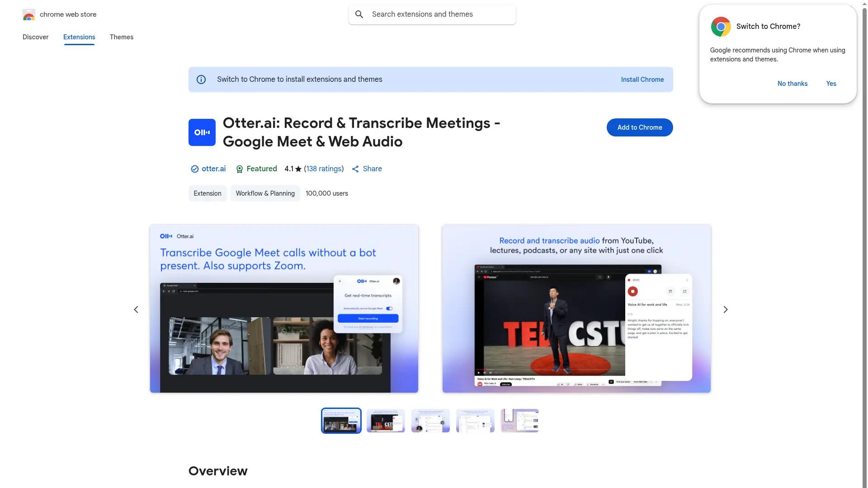Click the Chrome logo in the popup
Screen dimensions: 868x488
(x=721, y=27)
